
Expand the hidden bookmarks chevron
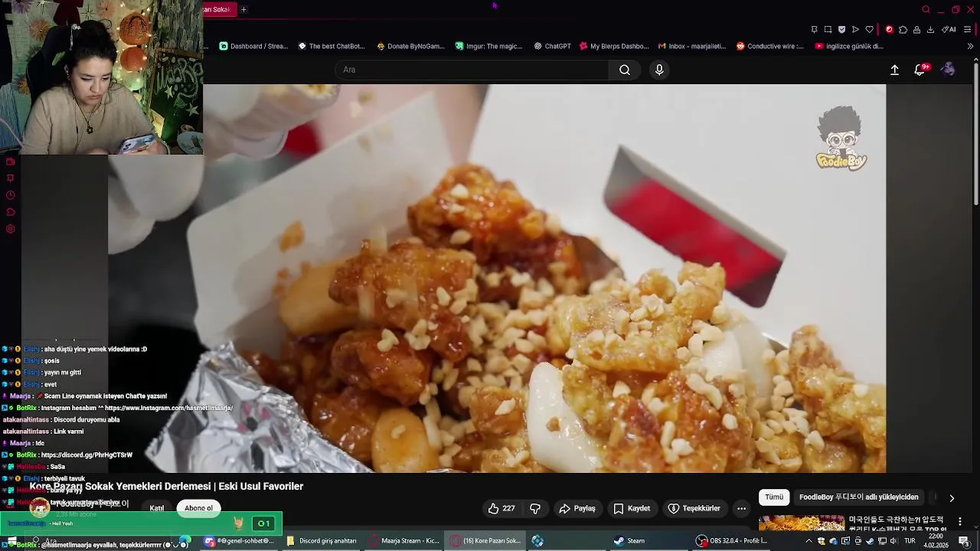click(970, 46)
